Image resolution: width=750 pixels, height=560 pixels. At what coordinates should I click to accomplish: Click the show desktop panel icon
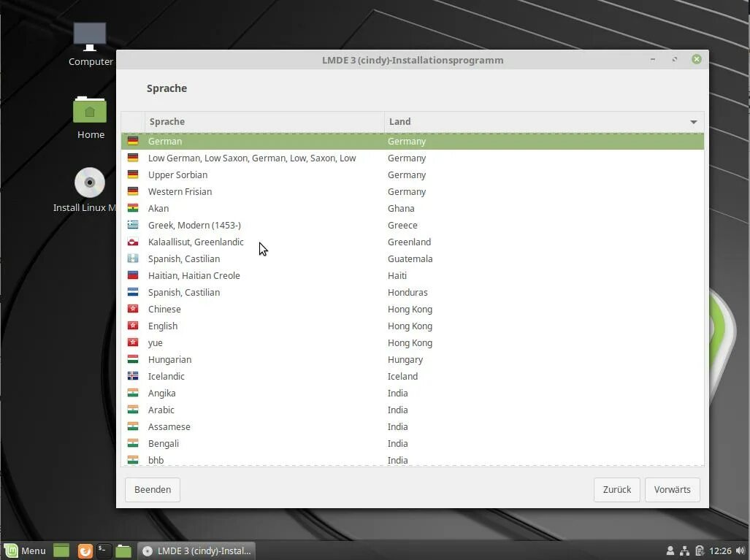tap(61, 551)
